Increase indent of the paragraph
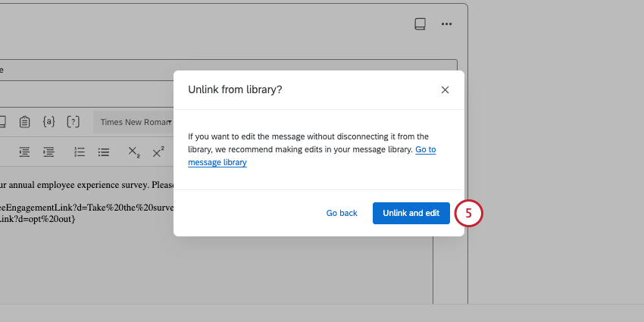 click(48, 152)
